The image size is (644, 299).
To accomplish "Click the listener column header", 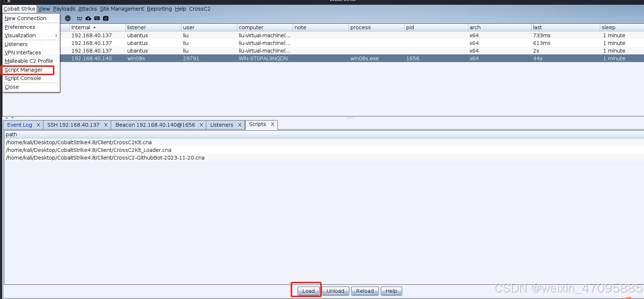I will tap(154, 27).
